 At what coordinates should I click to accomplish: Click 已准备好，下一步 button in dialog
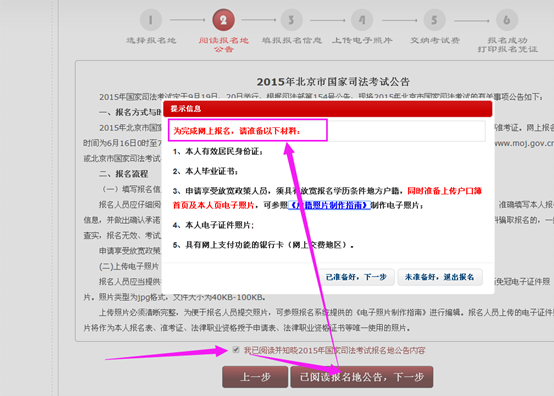click(356, 277)
